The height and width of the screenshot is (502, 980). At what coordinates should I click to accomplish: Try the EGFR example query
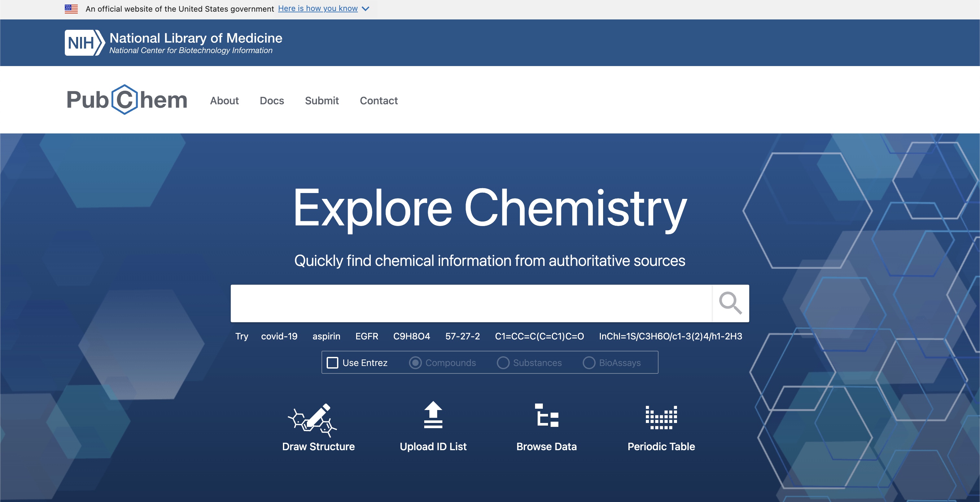coord(367,337)
